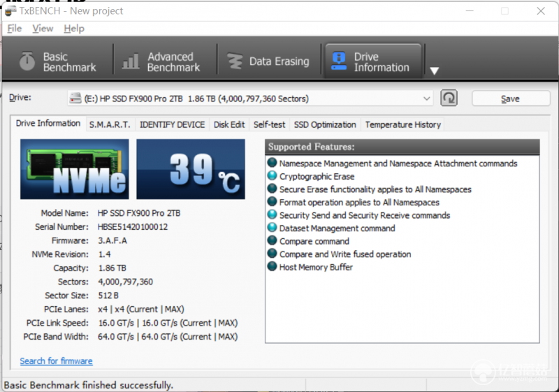Click the Basic Benchmark stopwatch icon
The width and height of the screenshot is (559, 392).
pos(27,61)
